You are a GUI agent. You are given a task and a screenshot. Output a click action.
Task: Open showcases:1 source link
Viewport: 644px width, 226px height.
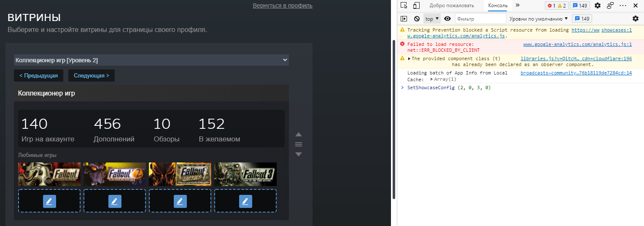click(617, 30)
